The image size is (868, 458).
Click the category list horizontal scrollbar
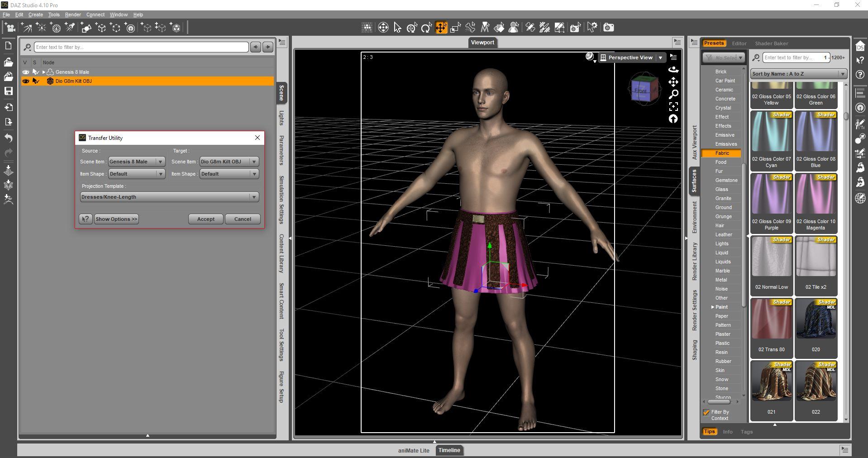click(x=720, y=402)
